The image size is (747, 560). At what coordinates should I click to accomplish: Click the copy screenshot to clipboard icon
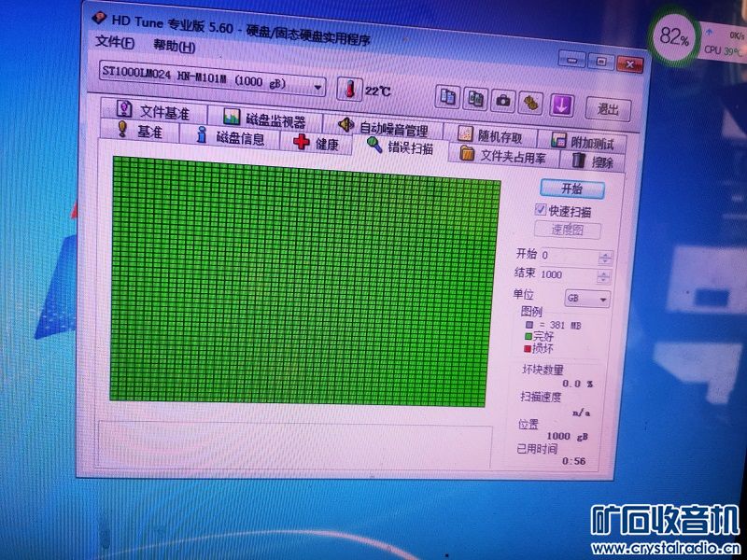tap(475, 99)
